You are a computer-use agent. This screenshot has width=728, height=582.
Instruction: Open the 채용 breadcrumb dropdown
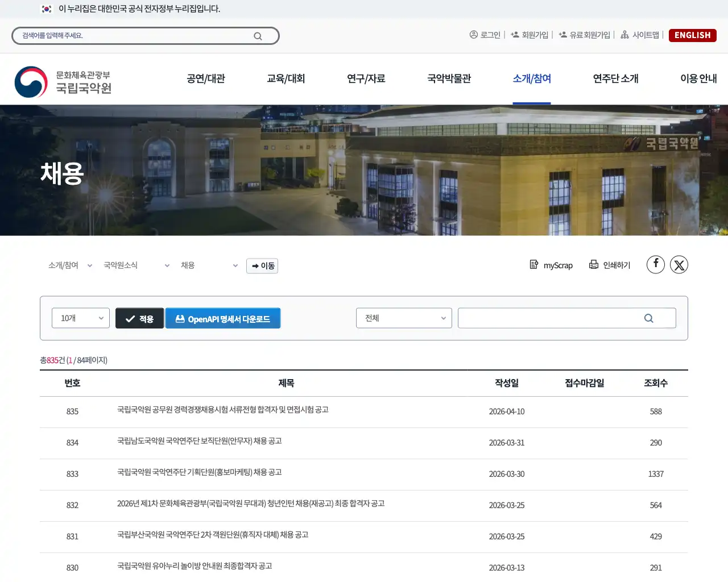210,265
